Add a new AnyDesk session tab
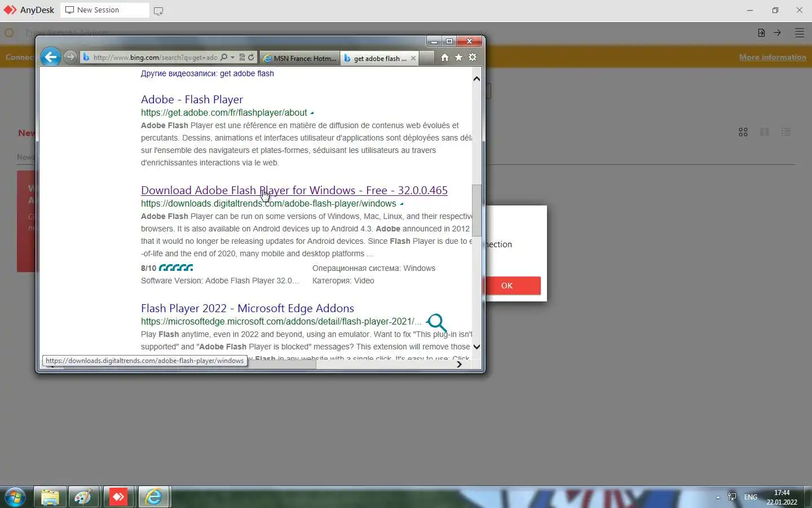Image resolution: width=812 pixels, height=508 pixels. pos(158,11)
